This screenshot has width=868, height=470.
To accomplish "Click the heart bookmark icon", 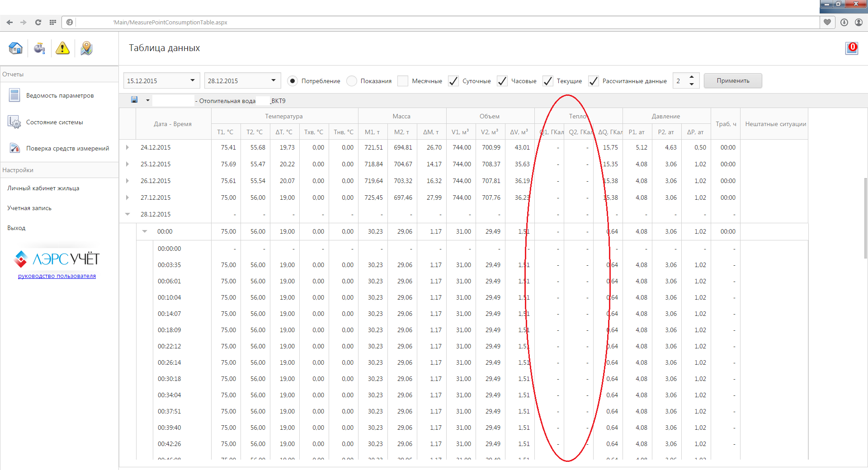I will (x=827, y=22).
